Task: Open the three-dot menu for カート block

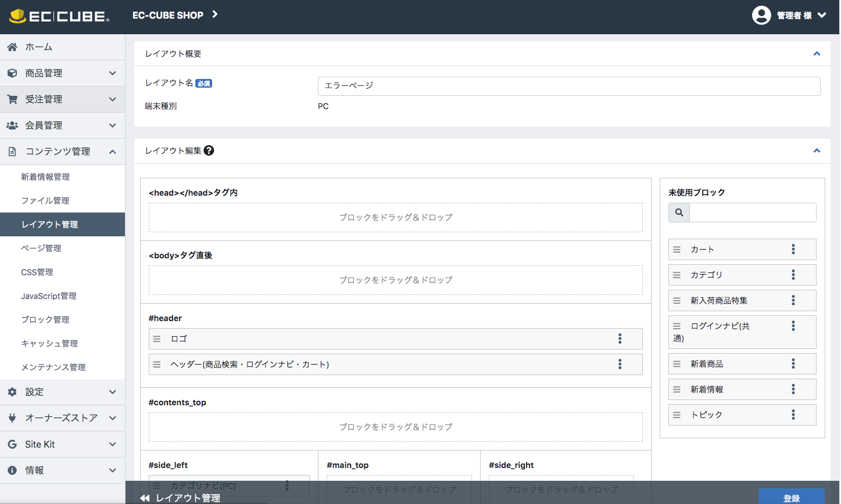Action: [x=793, y=249]
